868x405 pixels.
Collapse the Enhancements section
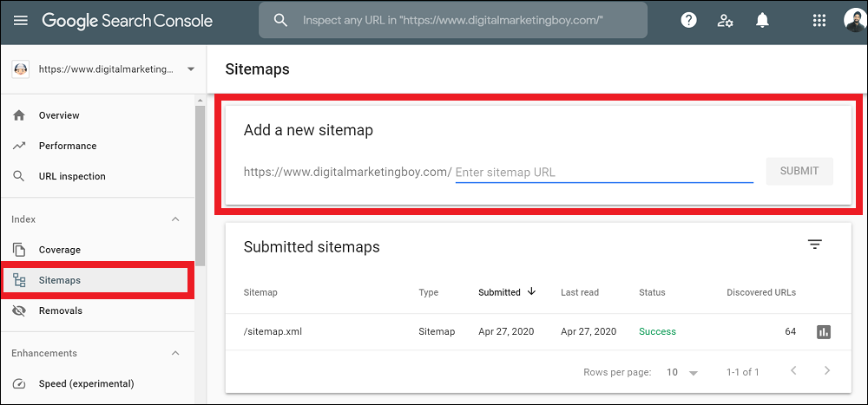click(x=175, y=353)
